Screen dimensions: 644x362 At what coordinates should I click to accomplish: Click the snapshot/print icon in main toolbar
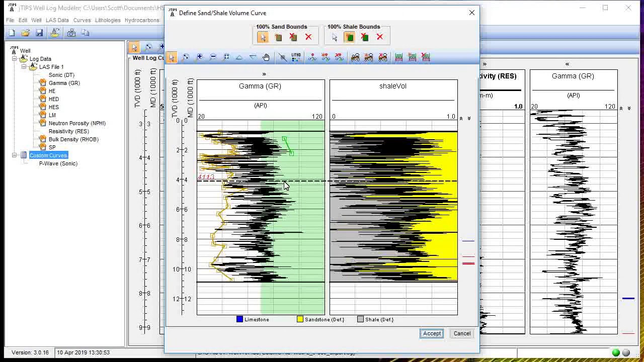pyautogui.click(x=71, y=33)
